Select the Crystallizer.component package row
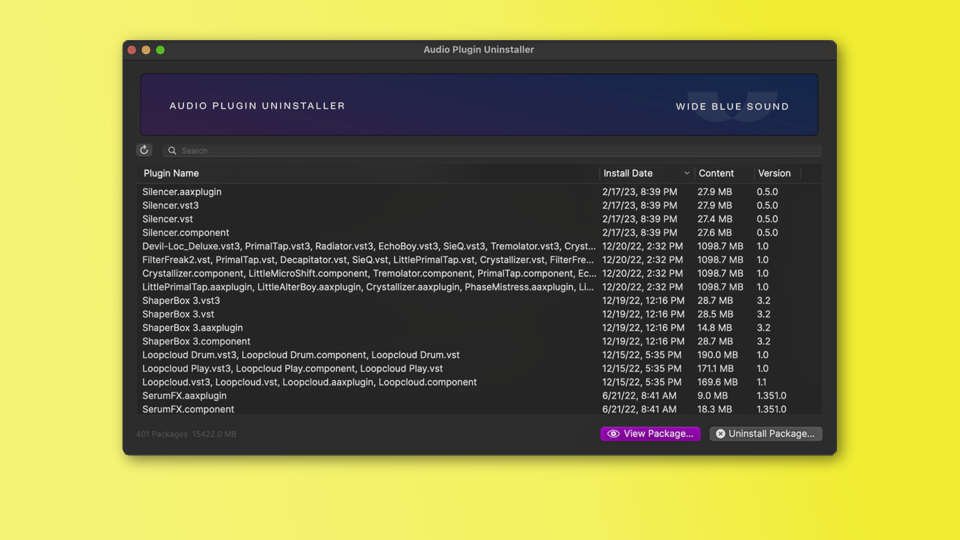 [x=479, y=273]
